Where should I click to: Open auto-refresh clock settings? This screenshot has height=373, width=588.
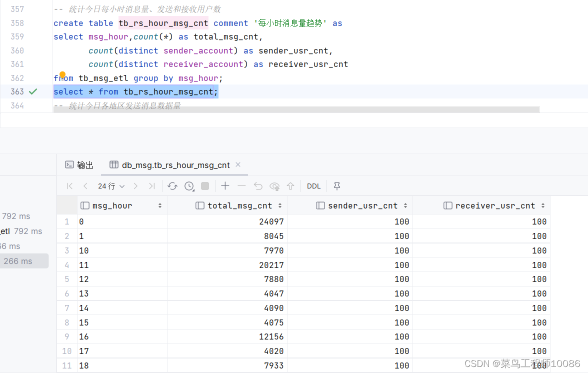[189, 186]
